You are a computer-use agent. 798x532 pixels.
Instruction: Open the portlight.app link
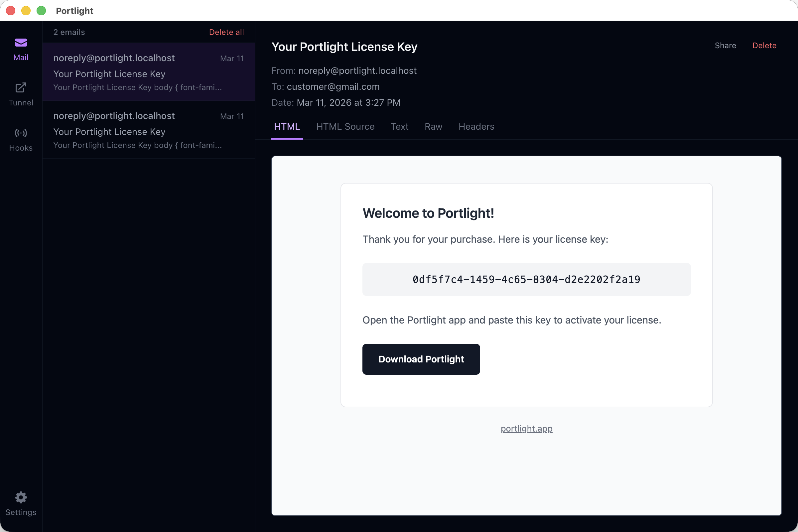(526, 429)
